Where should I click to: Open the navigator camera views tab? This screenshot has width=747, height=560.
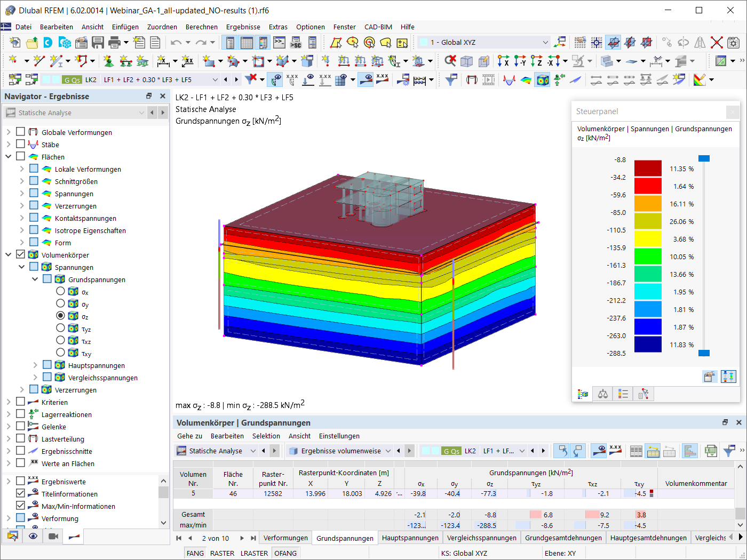coord(53,536)
